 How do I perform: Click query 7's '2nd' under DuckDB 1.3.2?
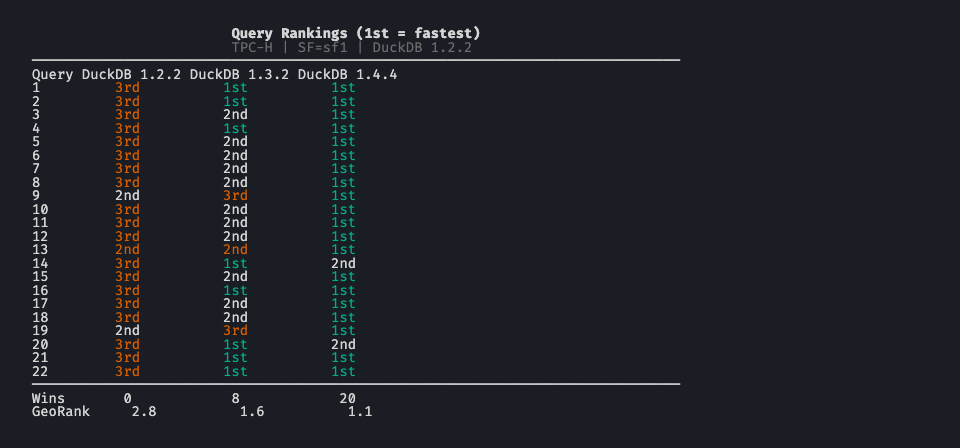coord(235,169)
